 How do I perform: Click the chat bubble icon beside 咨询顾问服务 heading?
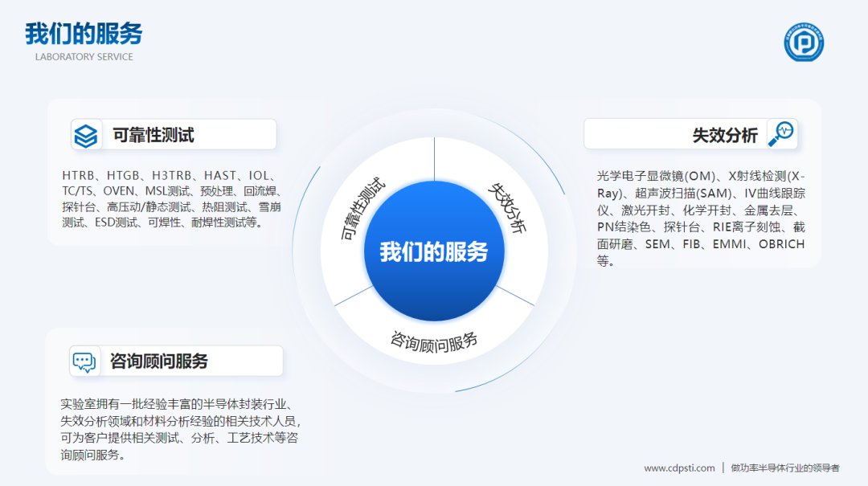tap(84, 361)
